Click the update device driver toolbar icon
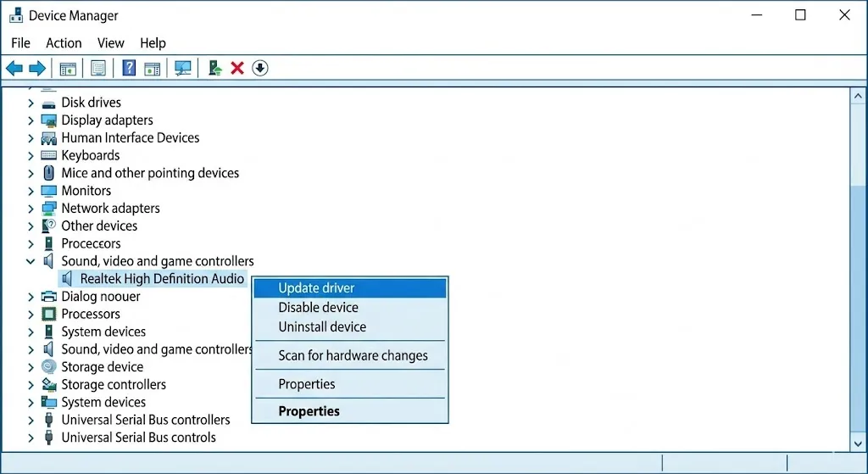The height and width of the screenshot is (474, 868). click(x=214, y=68)
